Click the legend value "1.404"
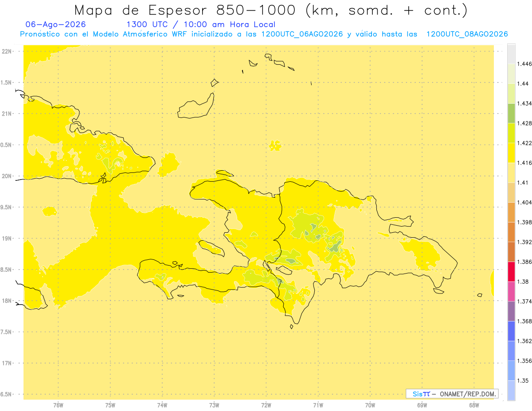532x411 pixels. [x=524, y=202]
